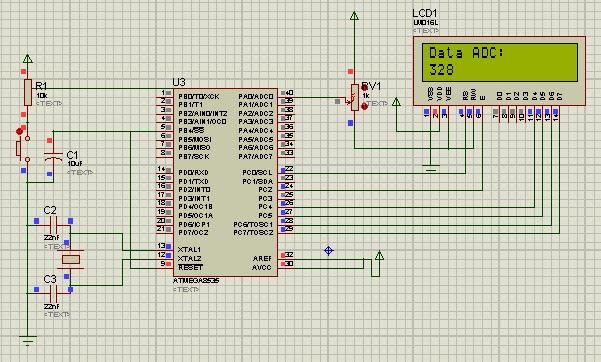Select the reset push button switch
The width and height of the screenshot is (601, 362).
tap(22, 148)
